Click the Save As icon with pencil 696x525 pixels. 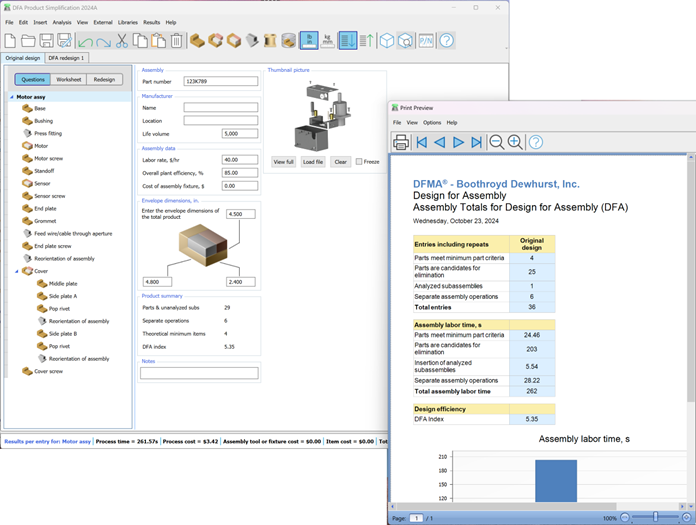pyautogui.click(x=64, y=41)
